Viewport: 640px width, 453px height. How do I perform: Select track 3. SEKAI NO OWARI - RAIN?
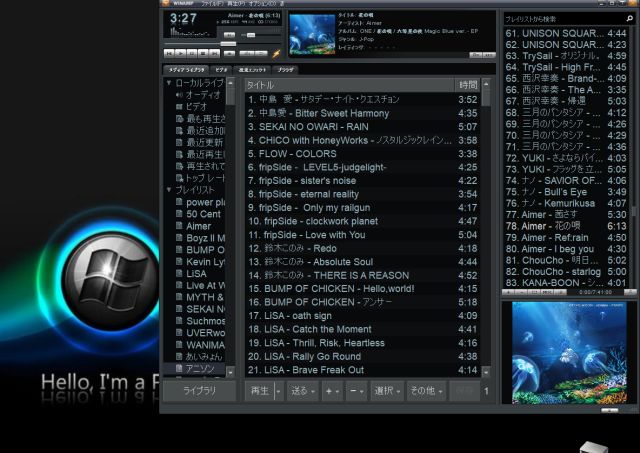(362, 127)
